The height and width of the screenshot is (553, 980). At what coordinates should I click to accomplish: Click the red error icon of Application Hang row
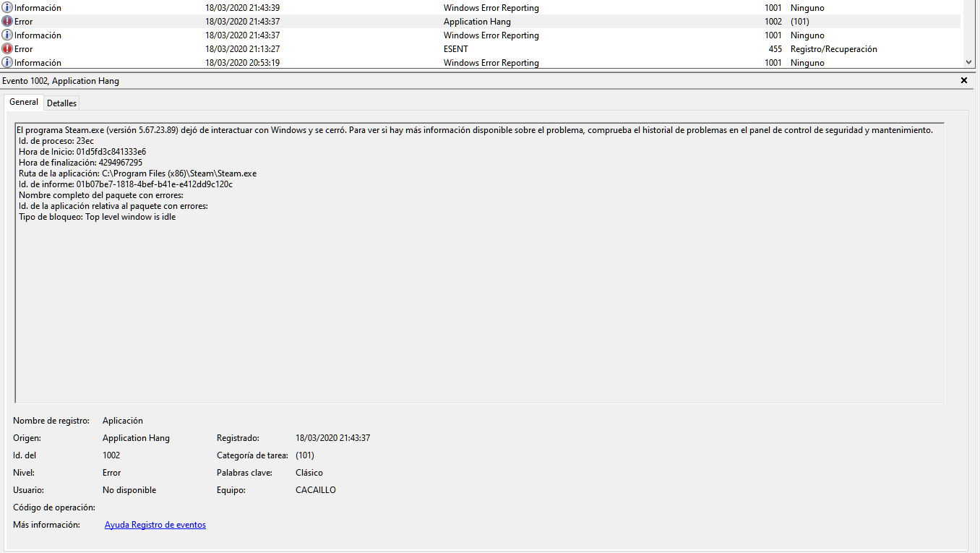[7, 22]
